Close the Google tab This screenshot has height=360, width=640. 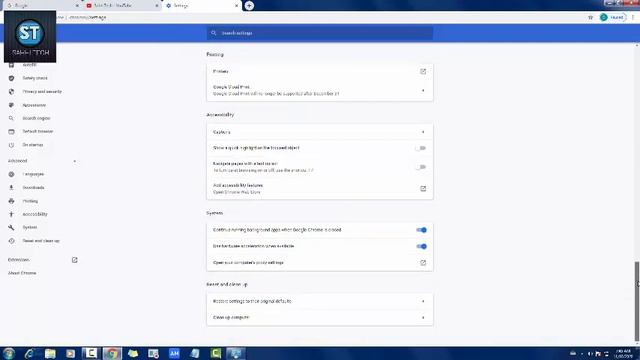click(x=77, y=6)
